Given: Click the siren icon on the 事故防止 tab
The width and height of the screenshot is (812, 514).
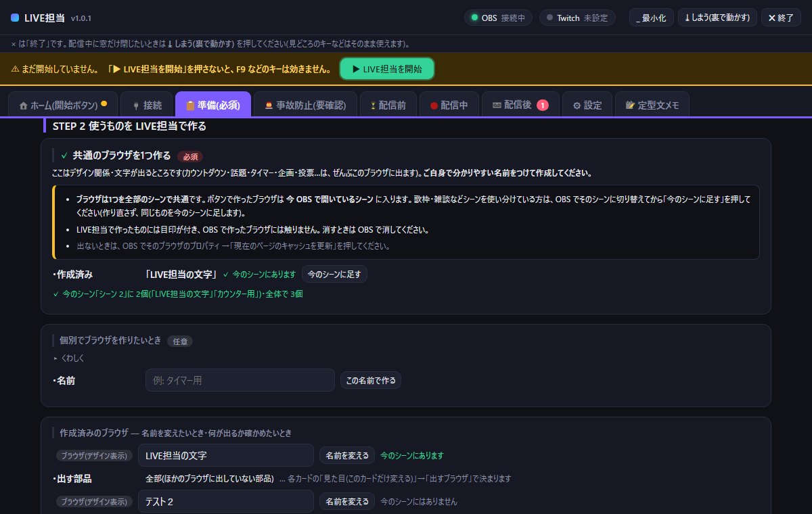Looking at the screenshot, I should point(269,106).
